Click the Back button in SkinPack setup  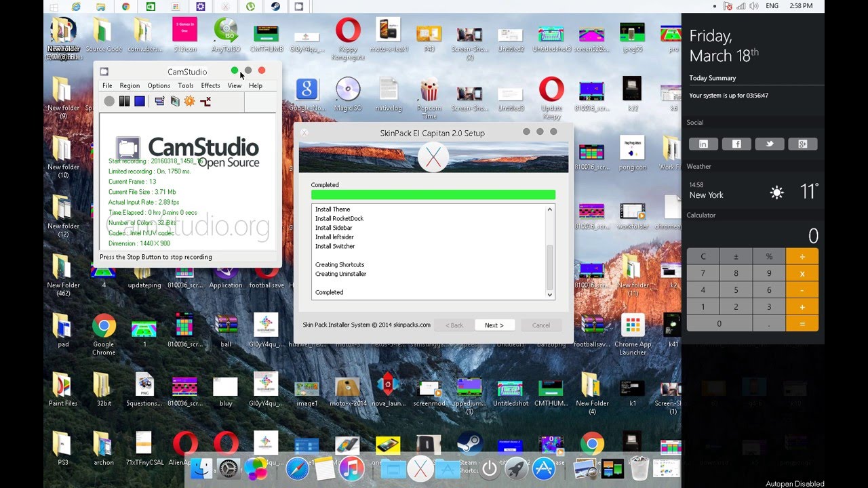(454, 325)
